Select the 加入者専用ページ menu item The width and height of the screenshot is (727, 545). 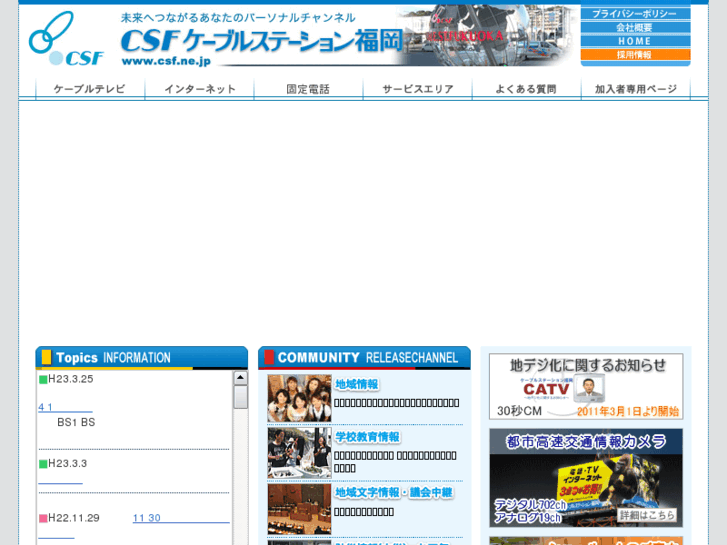636,89
